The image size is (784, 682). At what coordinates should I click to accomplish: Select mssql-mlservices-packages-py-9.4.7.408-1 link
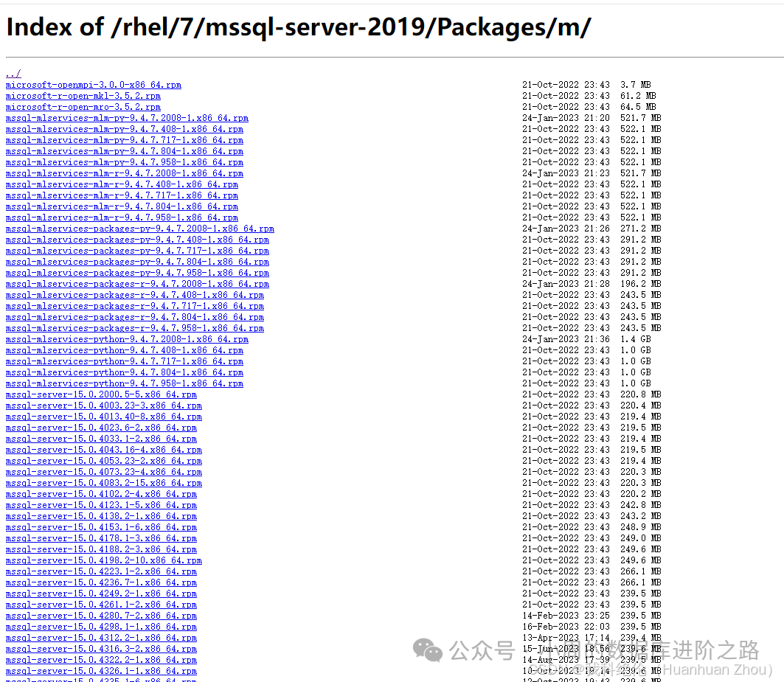click(x=137, y=240)
